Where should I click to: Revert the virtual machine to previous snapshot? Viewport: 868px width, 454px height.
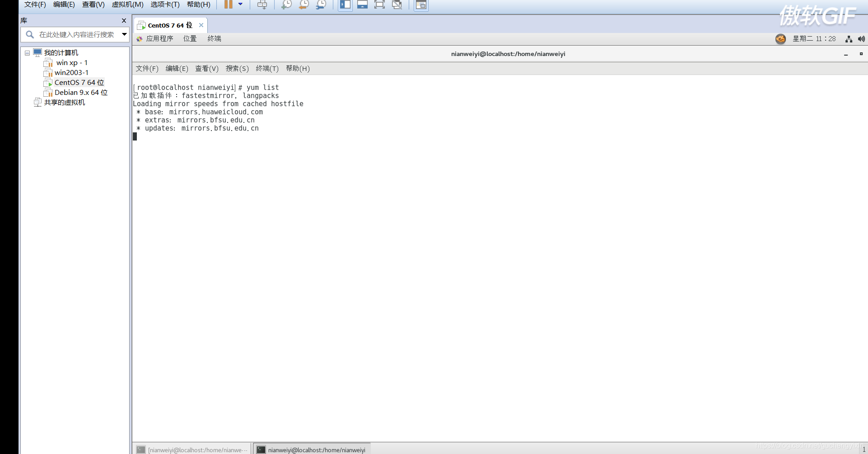pyautogui.click(x=303, y=5)
